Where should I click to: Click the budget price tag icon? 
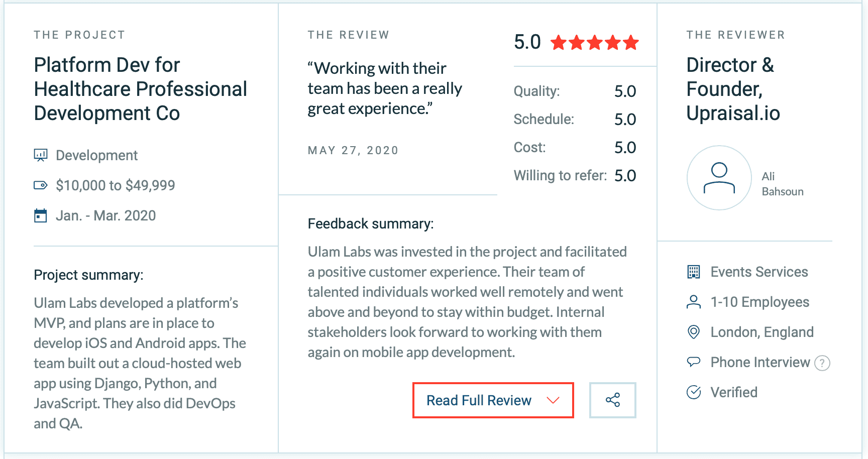(41, 185)
